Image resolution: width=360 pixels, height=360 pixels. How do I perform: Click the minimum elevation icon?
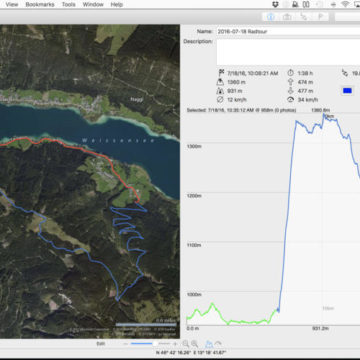point(220,91)
